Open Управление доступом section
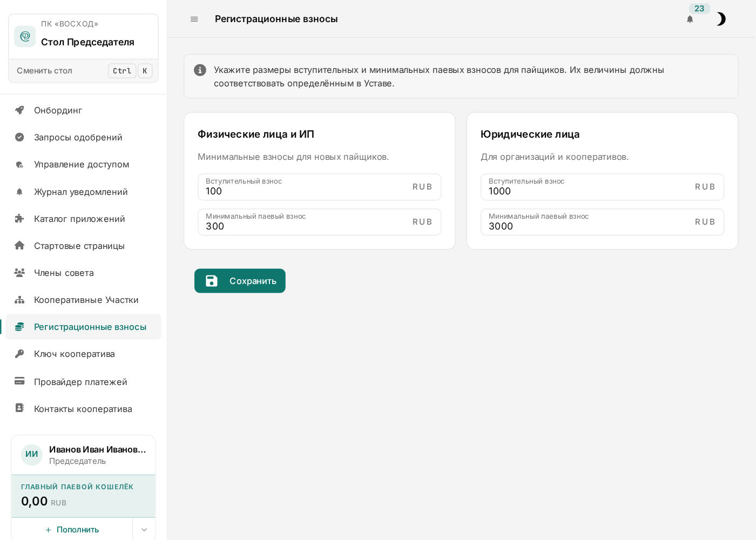Screen dimensions: 756x540 83,164
